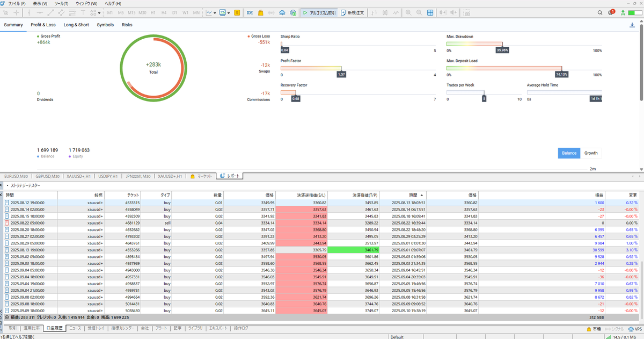Expand the chart type line dropdown
Screen dimensions: 644x339
(x=215, y=12)
